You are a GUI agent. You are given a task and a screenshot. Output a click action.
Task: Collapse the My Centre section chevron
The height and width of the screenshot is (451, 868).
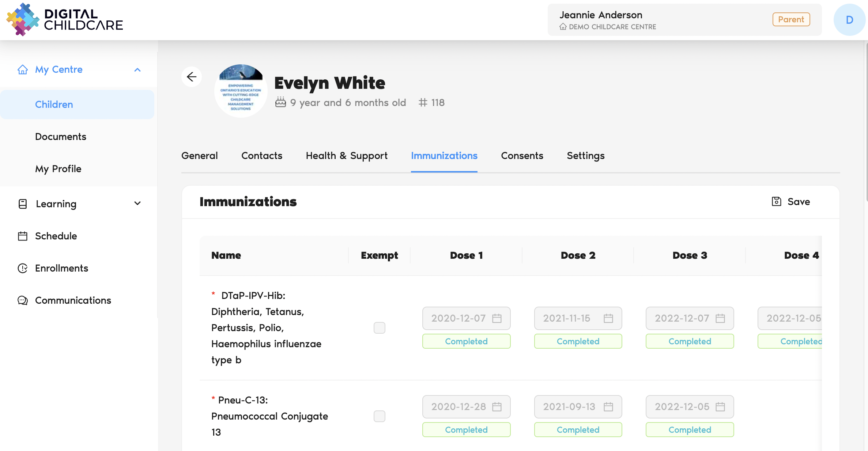[x=137, y=70]
